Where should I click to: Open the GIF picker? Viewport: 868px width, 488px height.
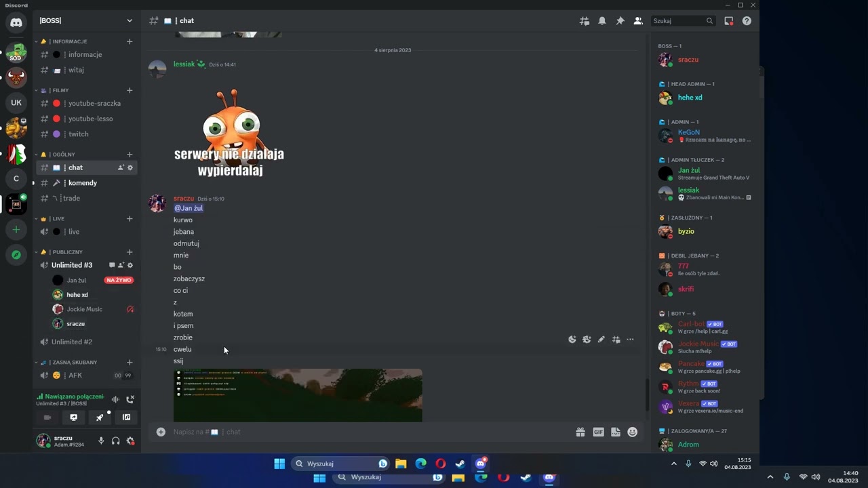click(x=598, y=432)
